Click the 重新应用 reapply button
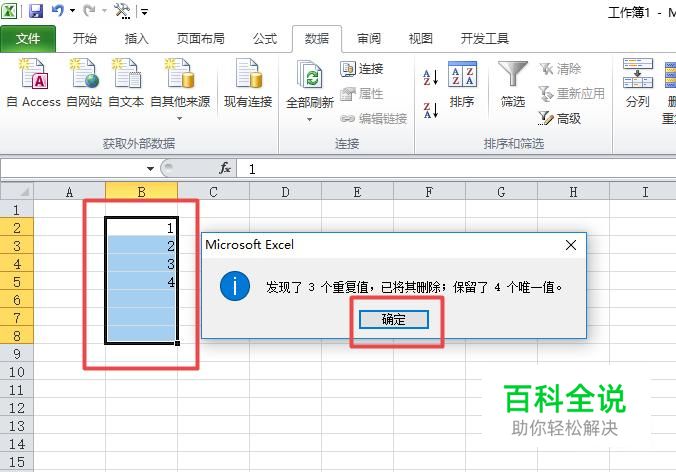Image resolution: width=676 pixels, height=472 pixels. (572, 93)
